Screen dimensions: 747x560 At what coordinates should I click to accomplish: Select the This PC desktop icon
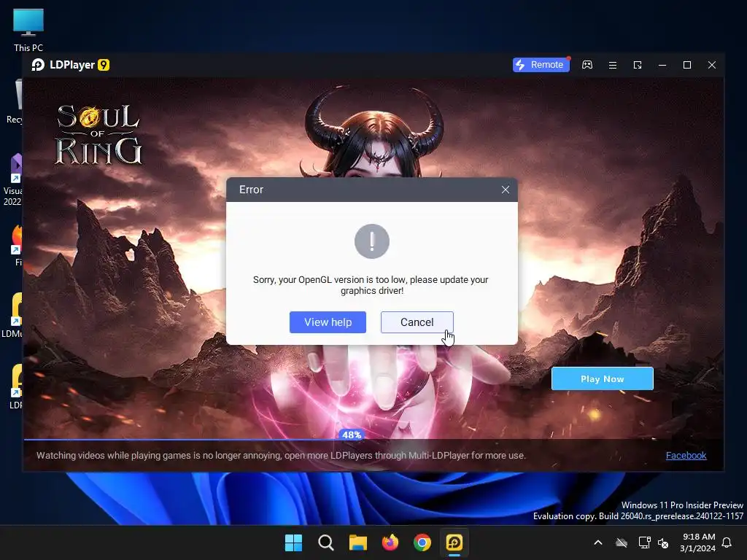tap(28, 30)
